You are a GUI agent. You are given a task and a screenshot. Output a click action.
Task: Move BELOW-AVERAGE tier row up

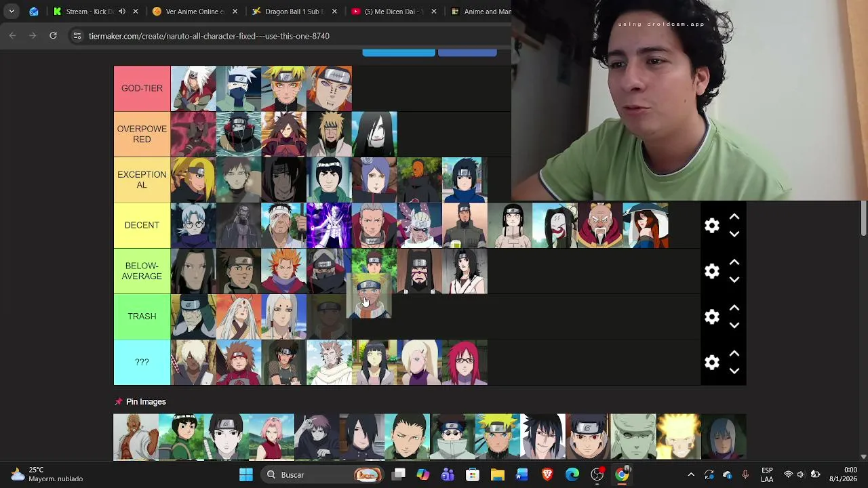click(734, 262)
